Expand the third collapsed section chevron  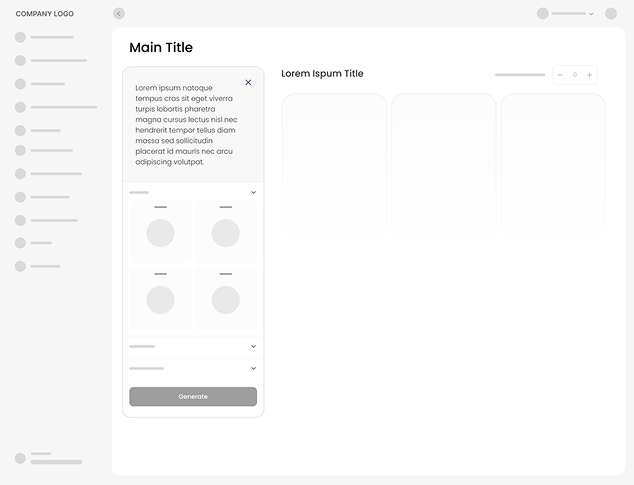coord(253,368)
